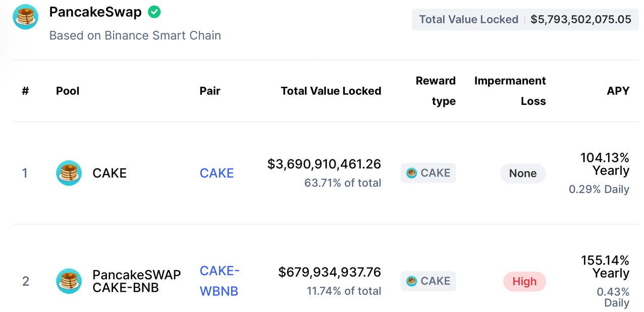The height and width of the screenshot is (312, 644).
Task: Click the None impermanent loss badge
Action: tap(523, 173)
